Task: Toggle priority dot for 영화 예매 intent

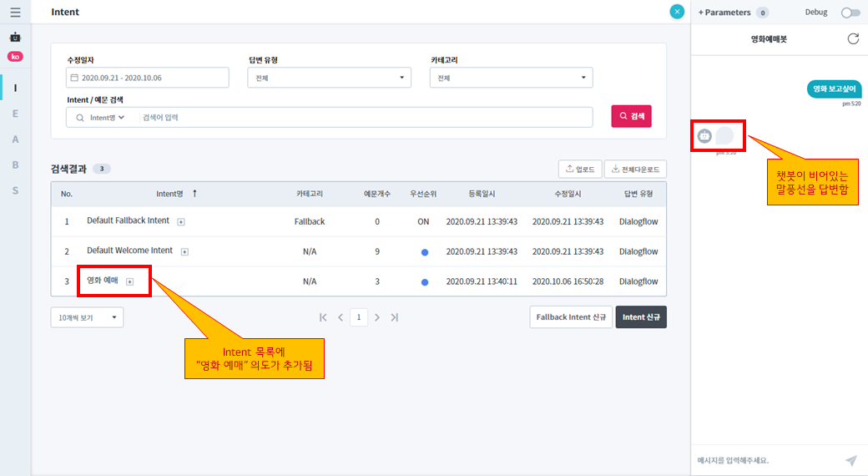Action: [x=424, y=282]
